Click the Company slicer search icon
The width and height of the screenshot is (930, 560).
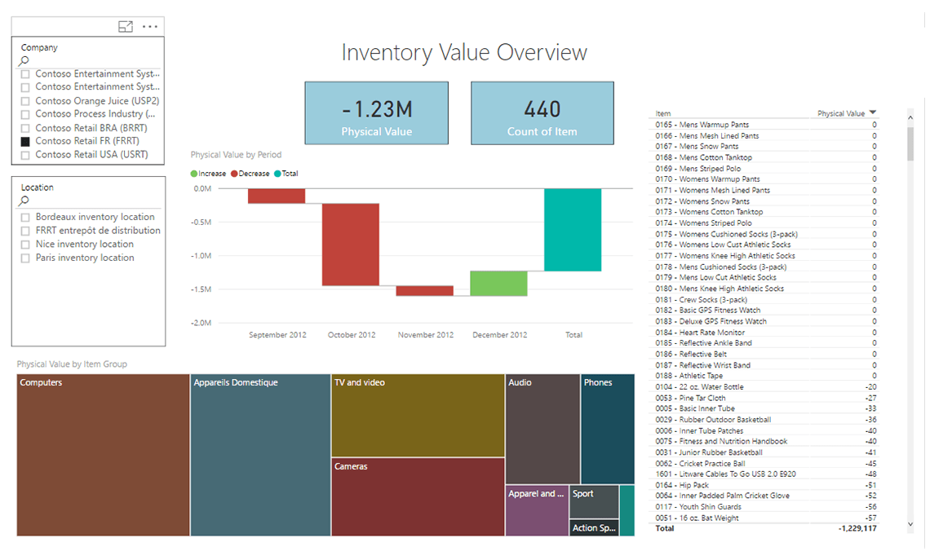coord(24,60)
